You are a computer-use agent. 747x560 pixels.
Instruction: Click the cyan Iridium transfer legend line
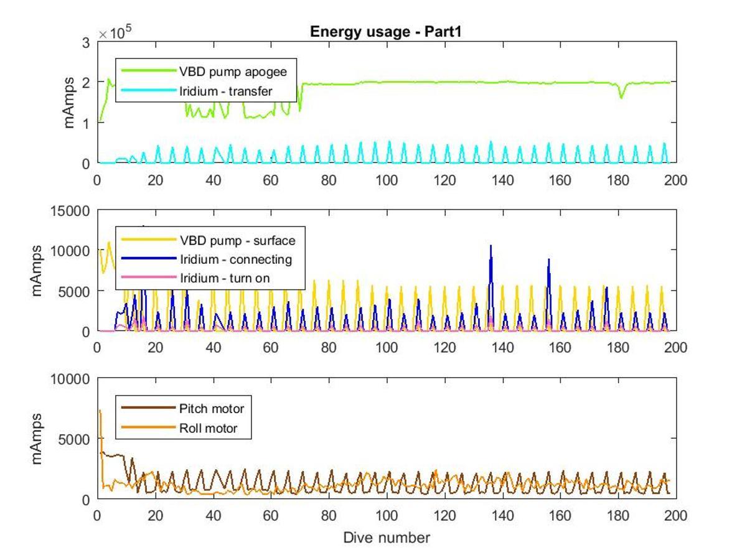[x=148, y=91]
